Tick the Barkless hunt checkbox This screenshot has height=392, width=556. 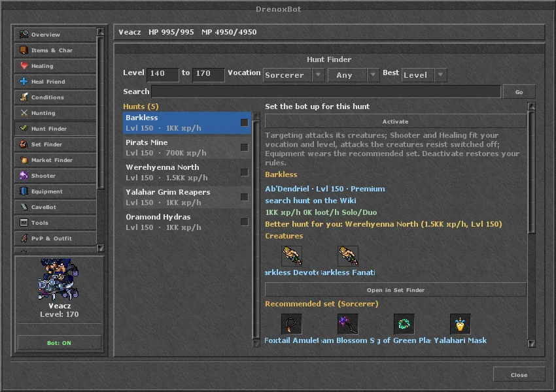[x=245, y=123]
